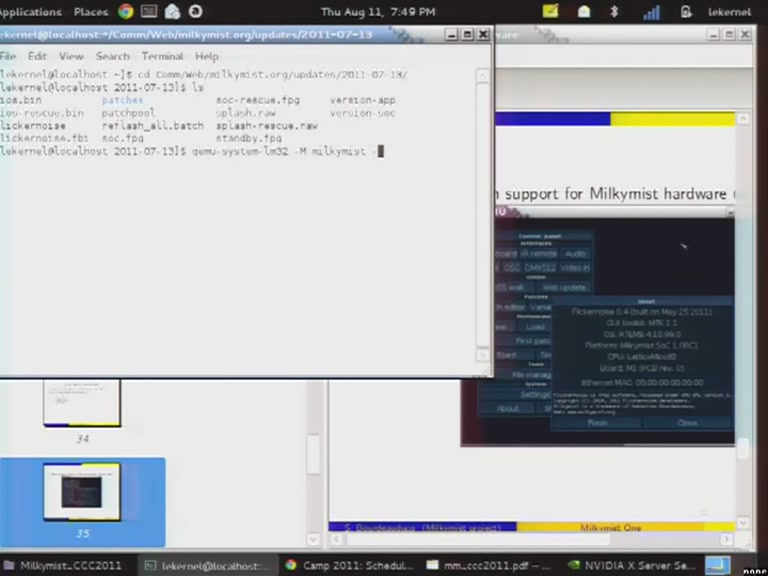Viewport: 768px width, 576px height.
Task: Open the Places menu in top panel
Action: 91,12
